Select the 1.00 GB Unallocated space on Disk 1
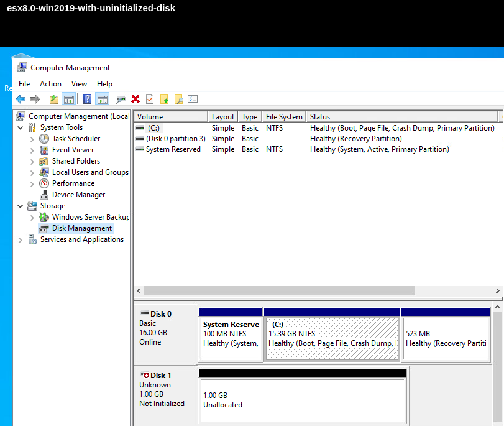The height and width of the screenshot is (426, 504). tap(303, 400)
